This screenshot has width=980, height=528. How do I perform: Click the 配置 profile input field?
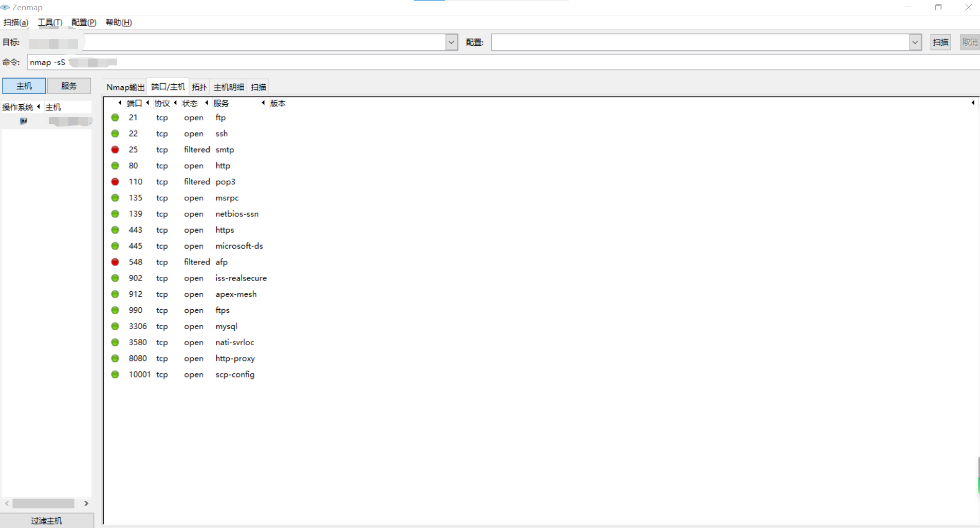pyautogui.click(x=700, y=42)
